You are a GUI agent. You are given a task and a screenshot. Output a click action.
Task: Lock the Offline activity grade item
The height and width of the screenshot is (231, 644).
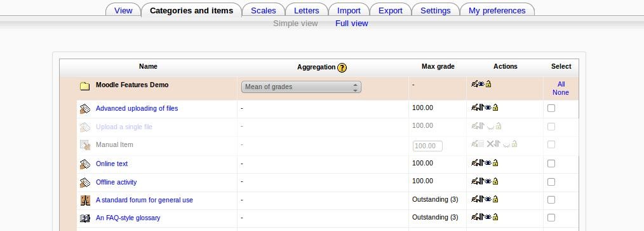pos(495,181)
